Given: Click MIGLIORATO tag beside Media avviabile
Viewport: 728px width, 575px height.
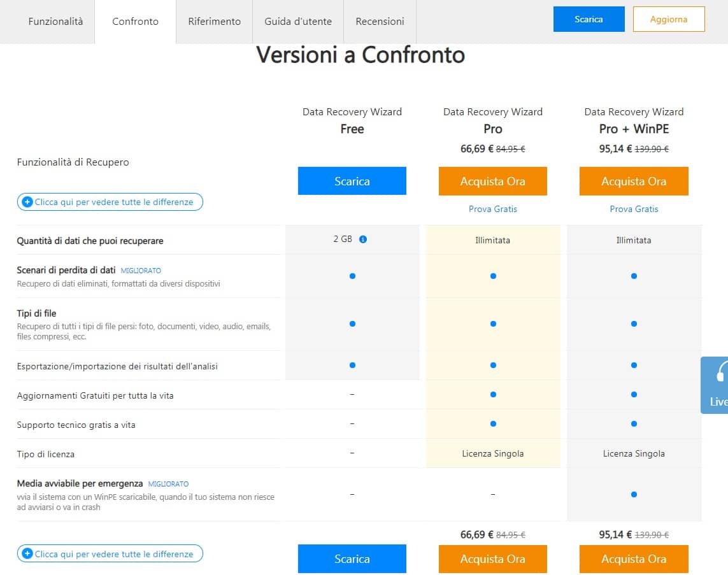Looking at the screenshot, I should tap(168, 484).
